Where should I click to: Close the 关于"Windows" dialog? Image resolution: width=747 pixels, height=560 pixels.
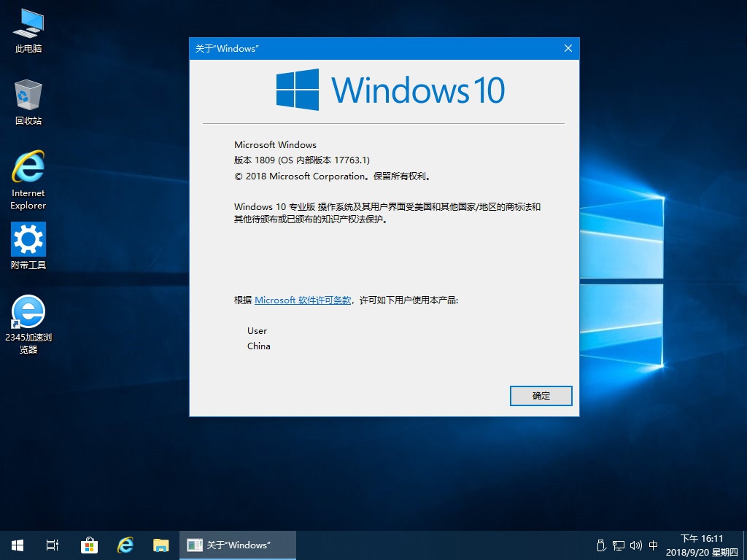[x=568, y=48]
